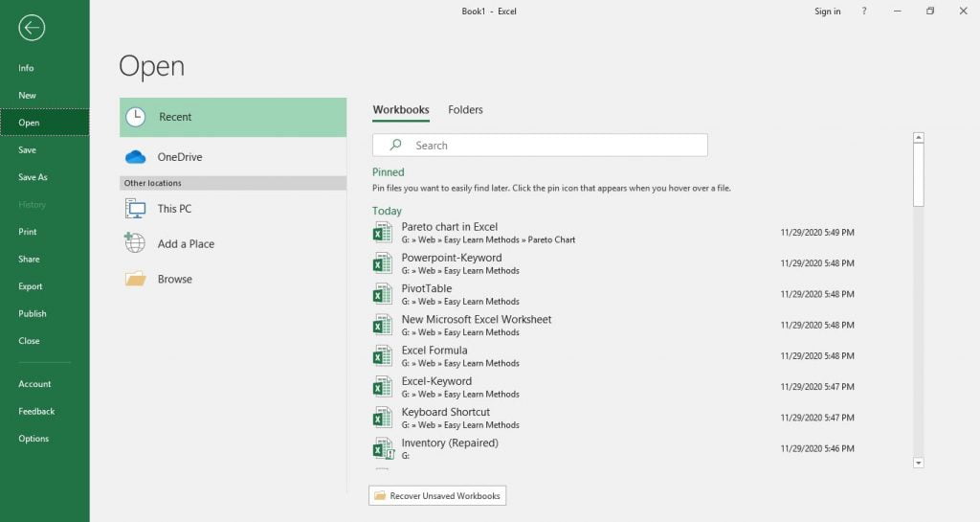Open the Export page
Viewport: 980px width, 522px height.
44,286
